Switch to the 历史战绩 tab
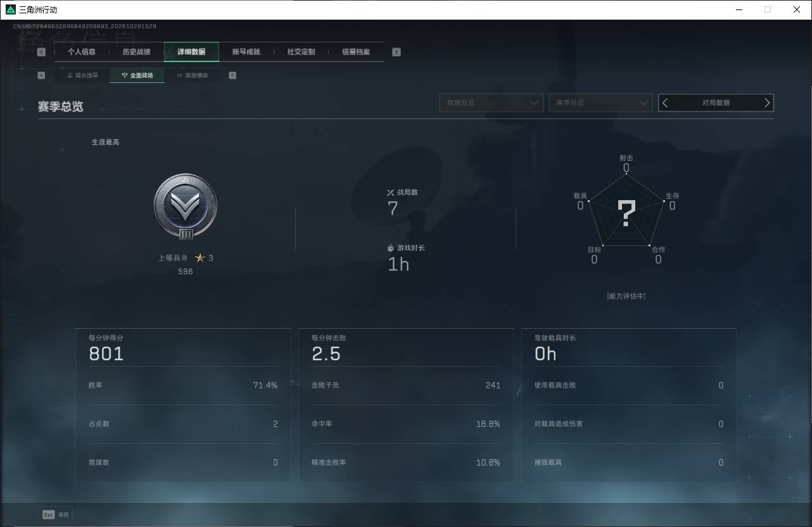Image resolution: width=812 pixels, height=527 pixels. click(136, 52)
